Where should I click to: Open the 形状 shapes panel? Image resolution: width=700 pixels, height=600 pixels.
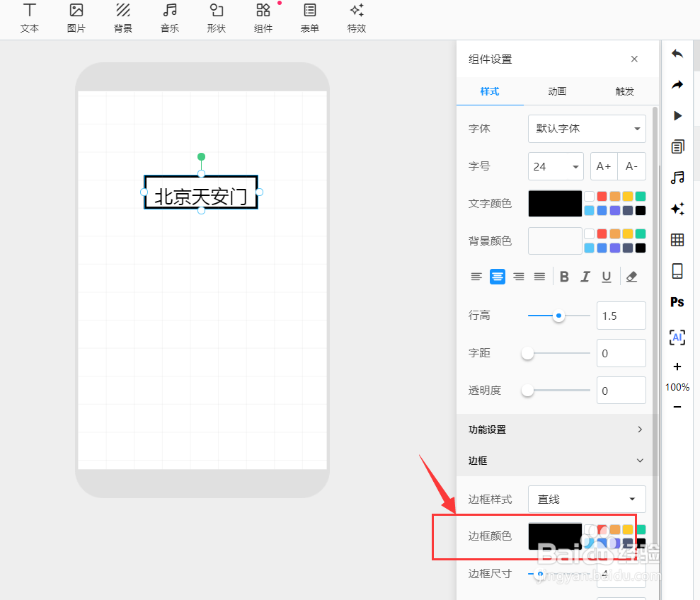(x=216, y=18)
